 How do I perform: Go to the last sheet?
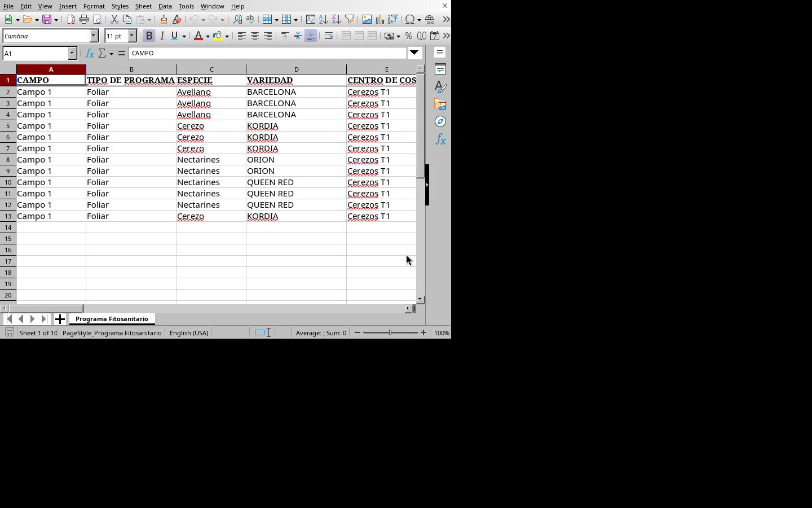click(x=44, y=319)
